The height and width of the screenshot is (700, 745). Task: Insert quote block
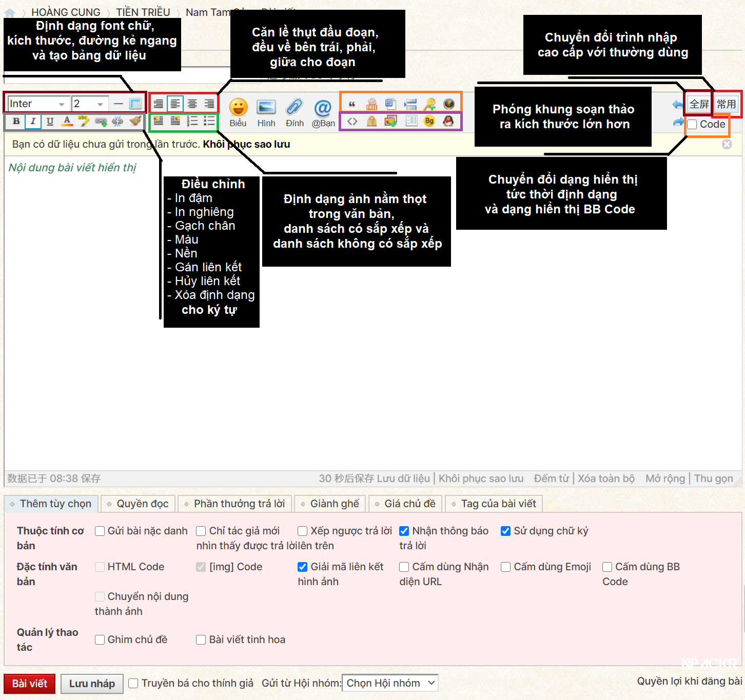352,104
